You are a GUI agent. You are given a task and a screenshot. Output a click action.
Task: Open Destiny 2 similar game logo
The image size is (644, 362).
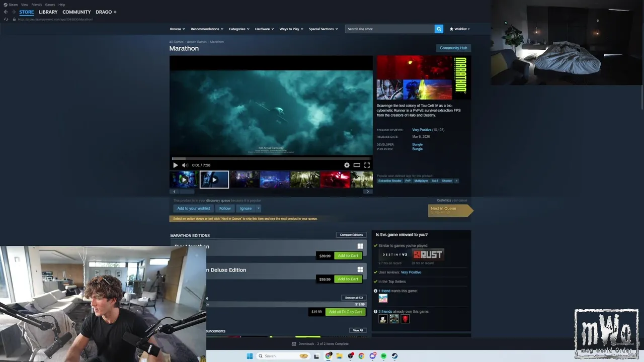point(394,254)
